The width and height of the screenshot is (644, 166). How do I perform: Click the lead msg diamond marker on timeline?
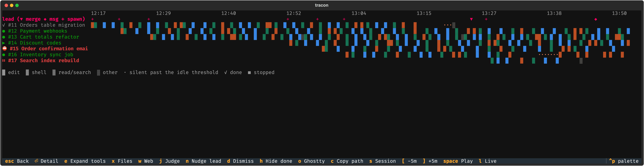595,19
